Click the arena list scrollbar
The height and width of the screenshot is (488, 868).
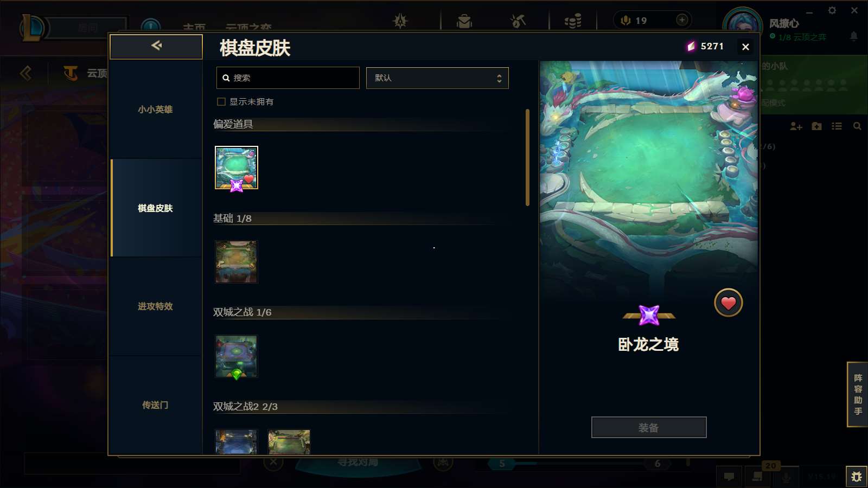click(x=527, y=157)
